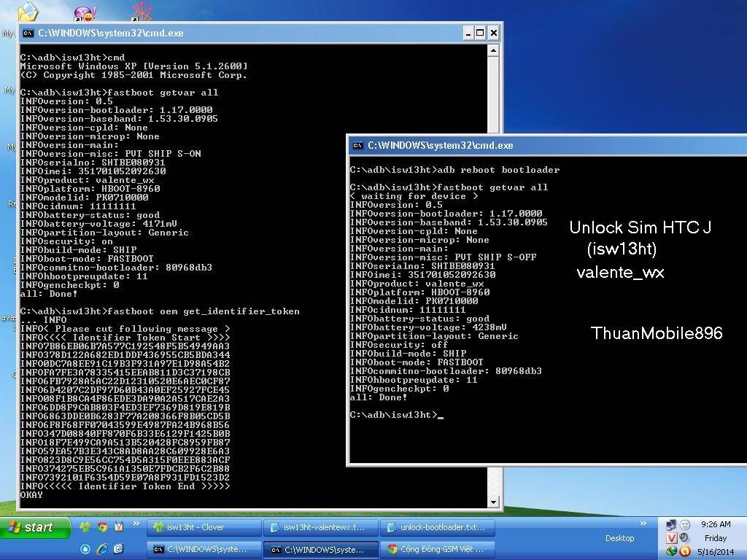Launch Clover from the Quick Launch bar
747x560 pixels.
[85, 526]
